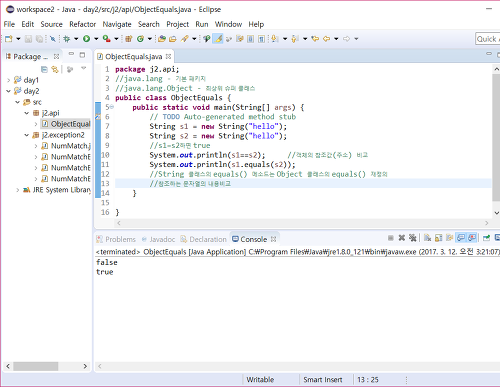
Task: Toggle Block Selection Mode icon
Action: pyautogui.click(x=250, y=39)
